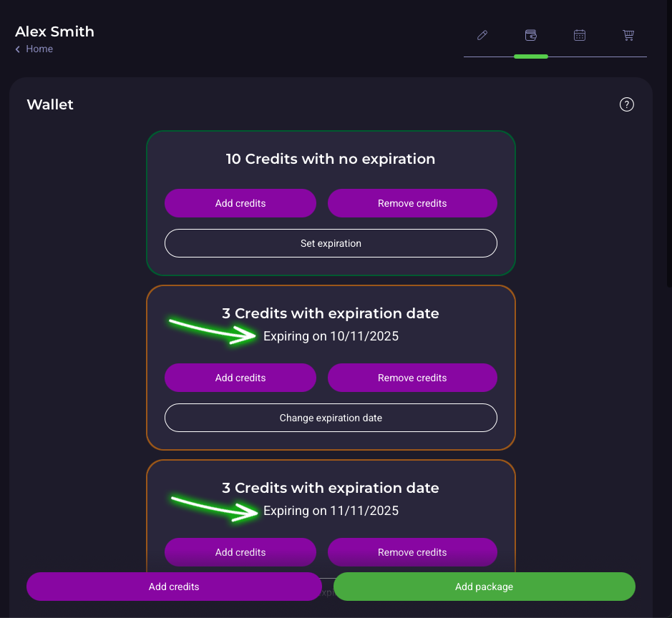
Task: Click the Alex Smith name heading
Action: click(55, 31)
